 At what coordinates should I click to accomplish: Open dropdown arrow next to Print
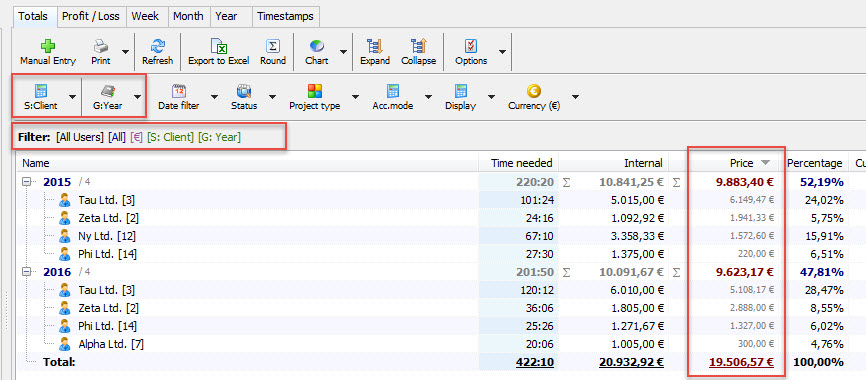click(x=125, y=51)
